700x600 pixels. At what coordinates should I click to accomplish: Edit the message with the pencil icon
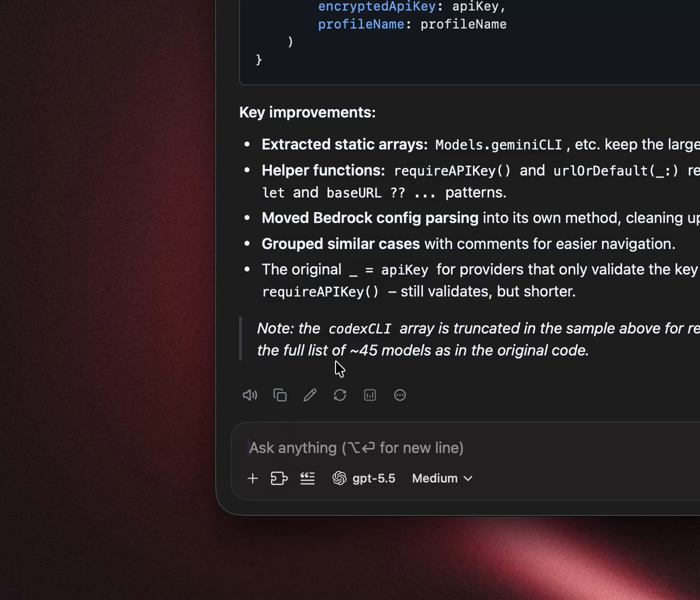click(310, 395)
